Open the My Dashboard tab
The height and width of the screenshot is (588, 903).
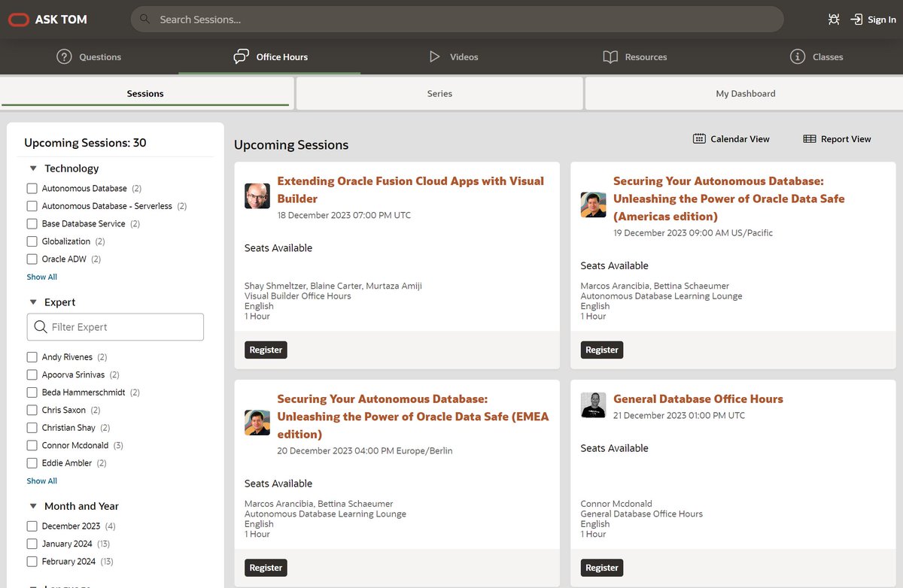745,94
